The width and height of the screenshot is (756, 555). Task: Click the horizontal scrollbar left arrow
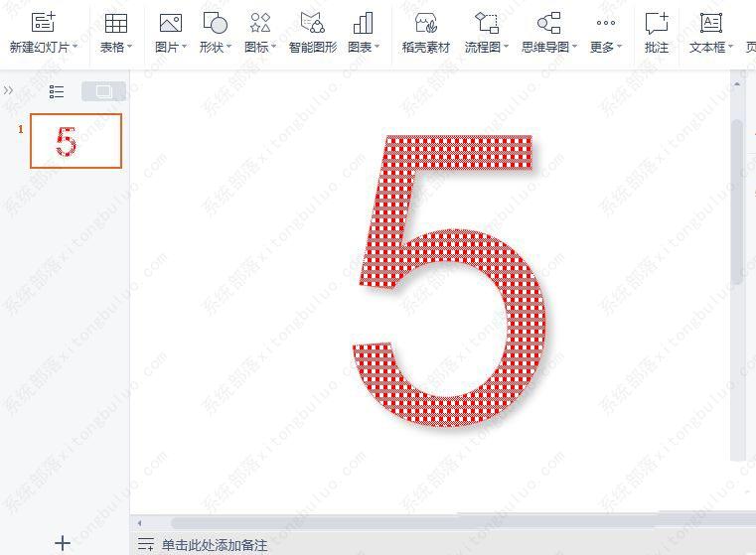click(x=140, y=522)
